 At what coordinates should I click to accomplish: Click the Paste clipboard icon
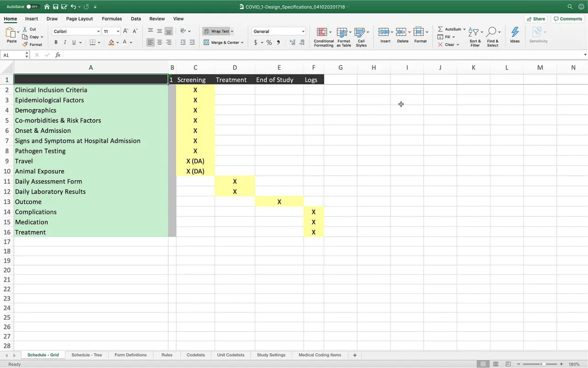click(x=11, y=33)
